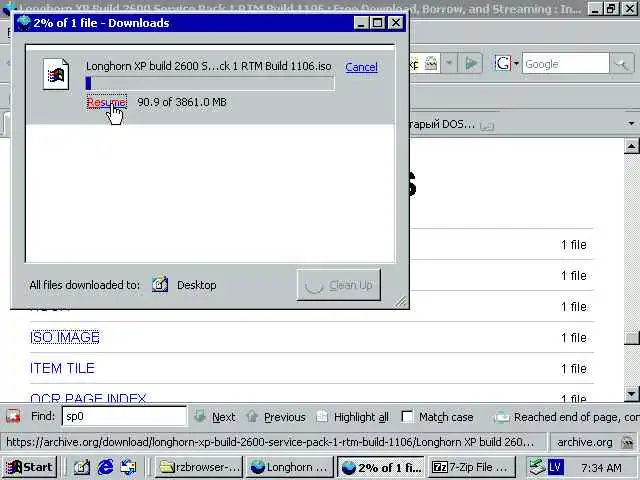640x480 pixels.
Task: Open the ITEM TILE link
Action: [x=62, y=368]
